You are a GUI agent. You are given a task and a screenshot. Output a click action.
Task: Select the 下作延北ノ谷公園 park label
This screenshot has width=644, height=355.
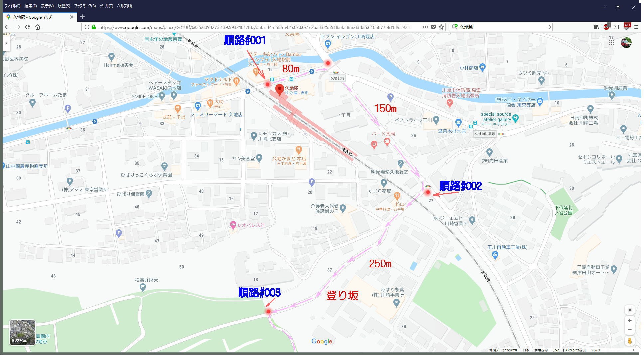pos(563,210)
